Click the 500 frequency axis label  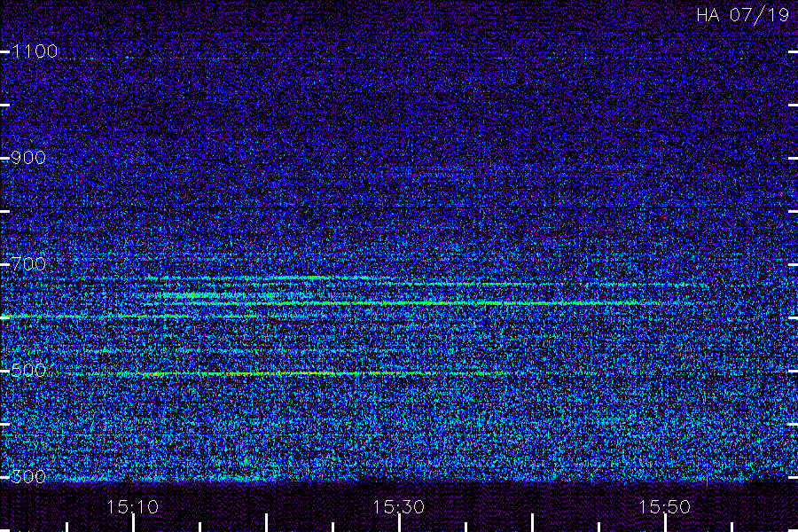click(28, 370)
